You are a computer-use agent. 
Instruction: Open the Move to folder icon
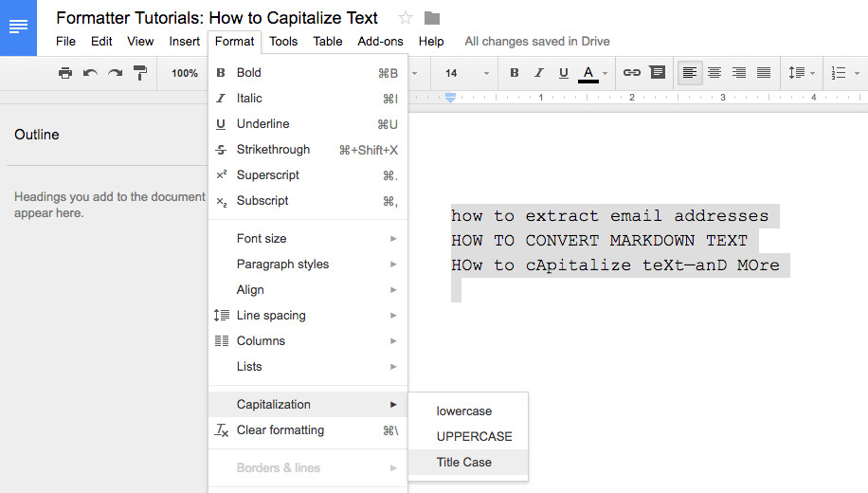[432, 18]
